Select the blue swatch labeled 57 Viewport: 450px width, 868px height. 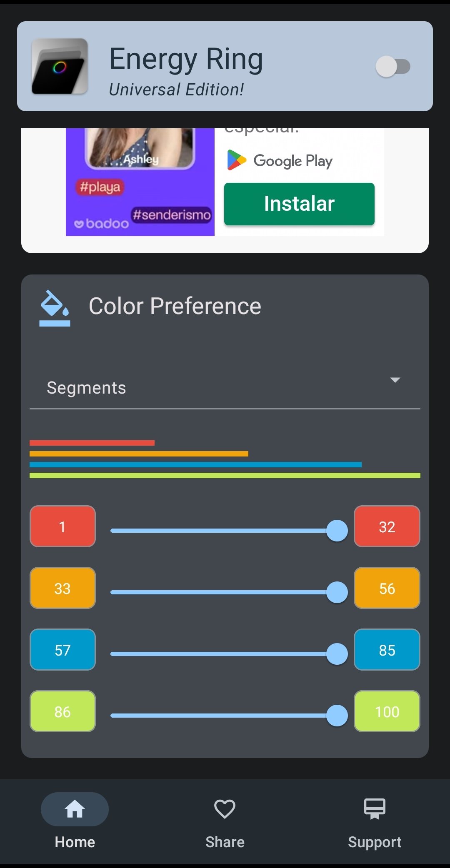(62, 650)
